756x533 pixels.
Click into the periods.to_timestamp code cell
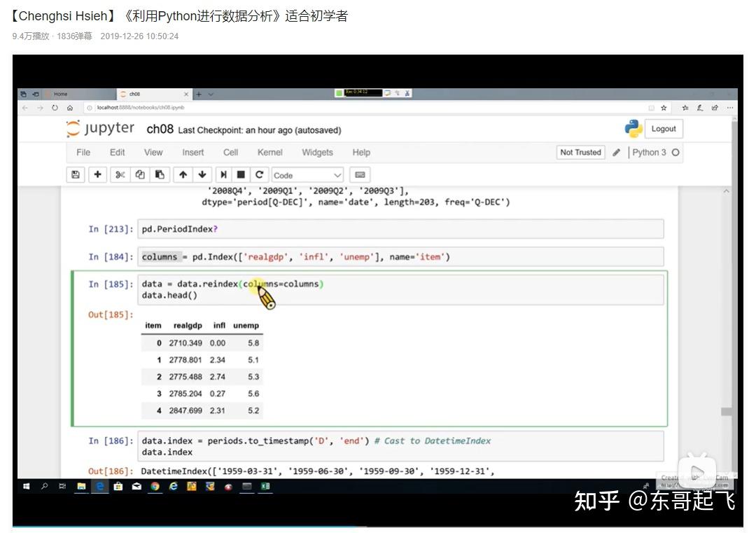point(400,446)
